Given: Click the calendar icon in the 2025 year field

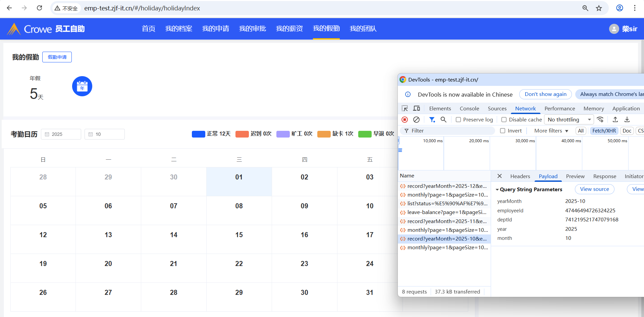Looking at the screenshot, I should click(x=47, y=134).
